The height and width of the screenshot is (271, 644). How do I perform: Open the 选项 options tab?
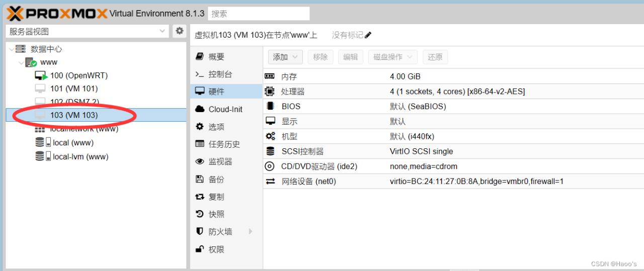point(226,127)
